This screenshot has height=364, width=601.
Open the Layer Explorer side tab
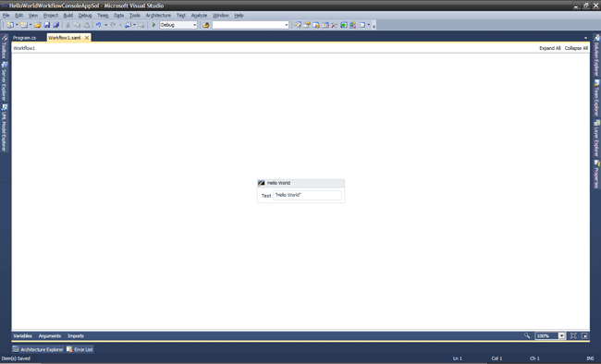coord(596,139)
